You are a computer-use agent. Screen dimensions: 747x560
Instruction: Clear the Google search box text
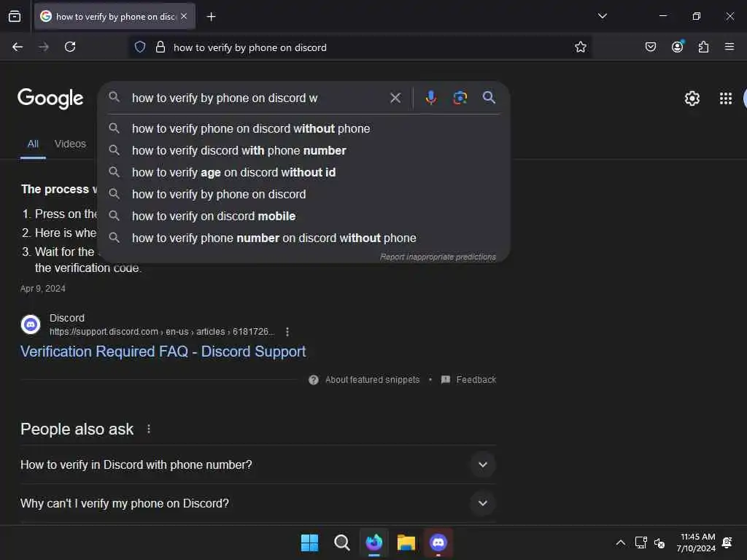click(395, 98)
